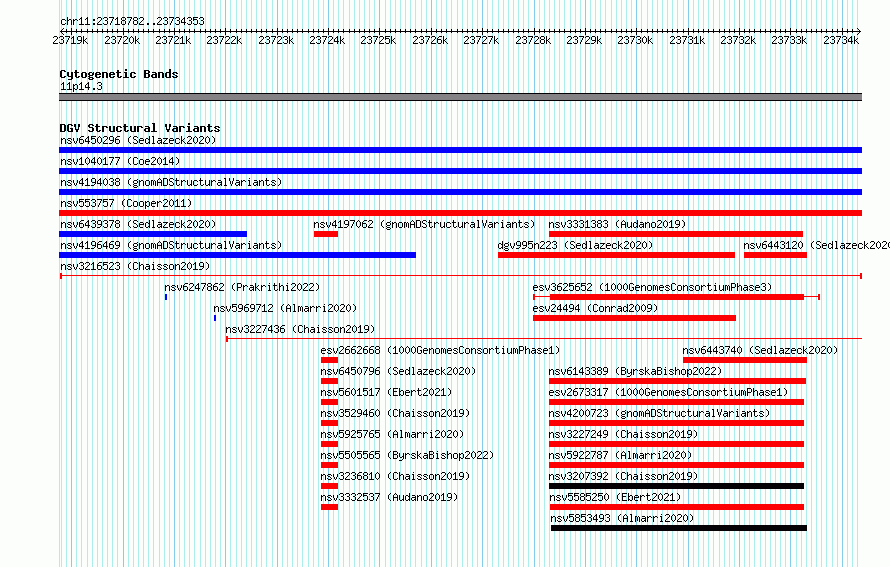Click the blue bar under nsv6439378
This screenshot has width=890, height=567.
[153, 234]
